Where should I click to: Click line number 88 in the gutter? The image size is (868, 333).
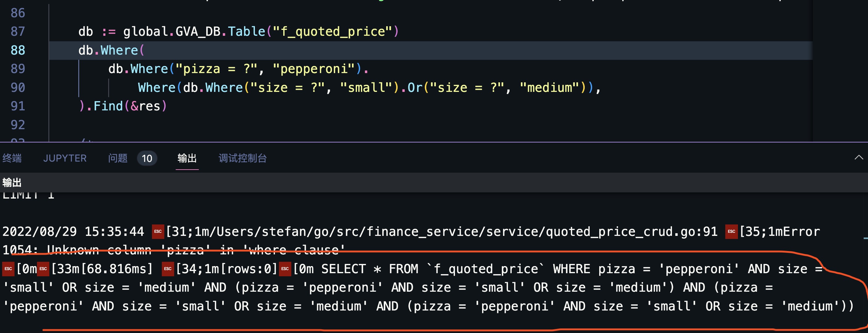pyautogui.click(x=18, y=51)
